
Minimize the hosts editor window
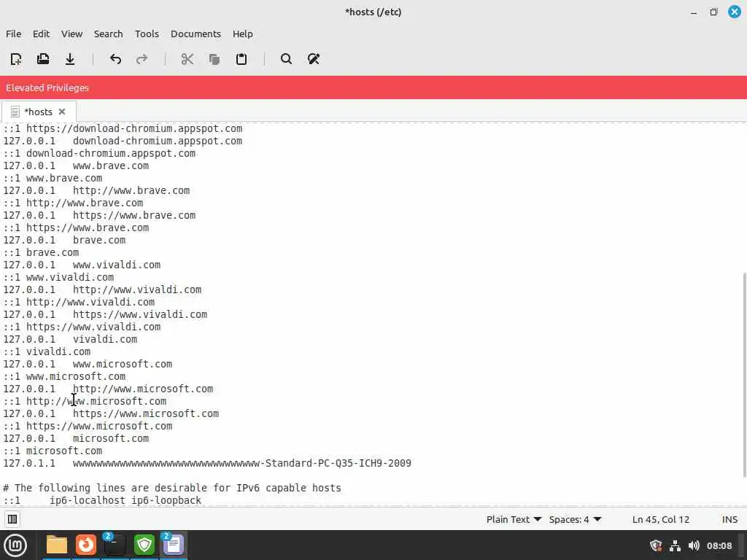pos(694,12)
